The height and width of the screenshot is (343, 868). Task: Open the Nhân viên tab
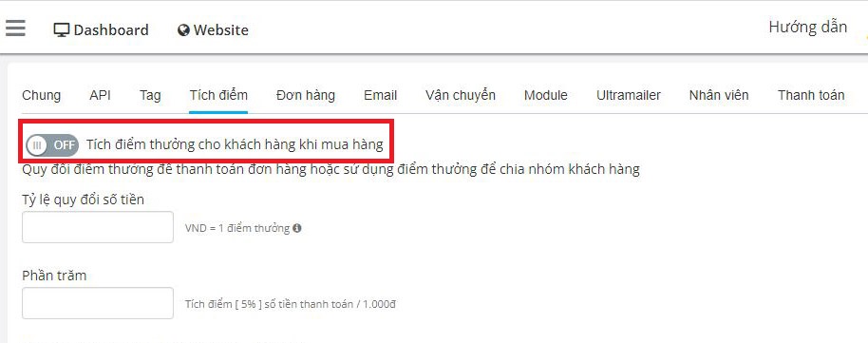coord(719,95)
